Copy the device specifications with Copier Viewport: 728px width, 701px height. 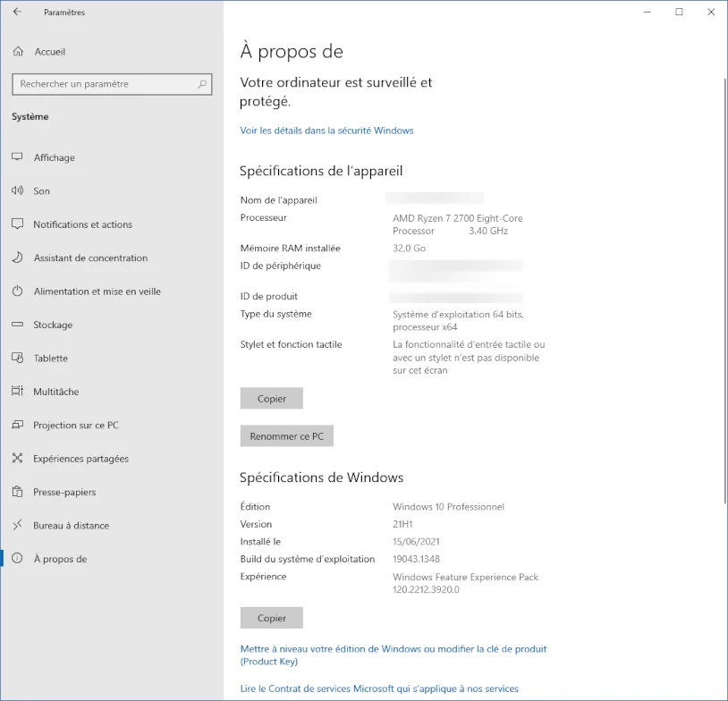coord(271,398)
